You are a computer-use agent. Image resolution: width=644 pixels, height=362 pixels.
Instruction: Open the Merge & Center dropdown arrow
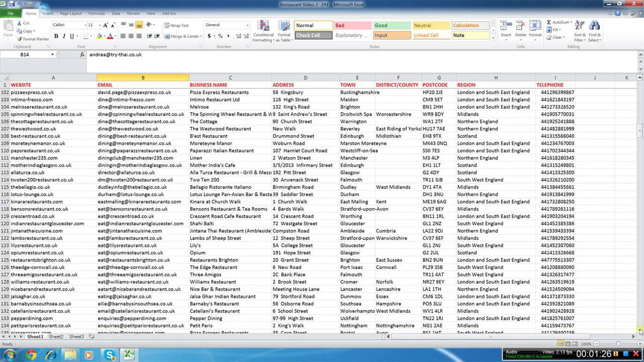tap(201, 36)
